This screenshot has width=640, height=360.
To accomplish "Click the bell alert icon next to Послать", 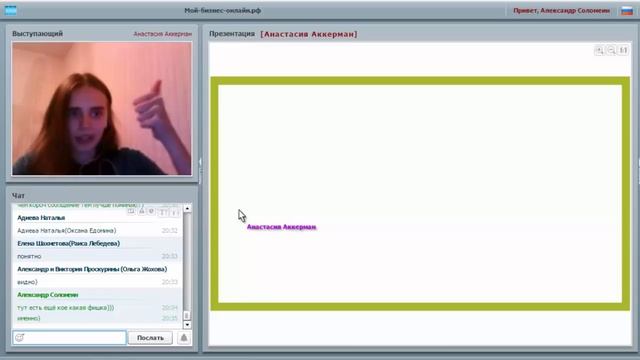I will point(184,338).
